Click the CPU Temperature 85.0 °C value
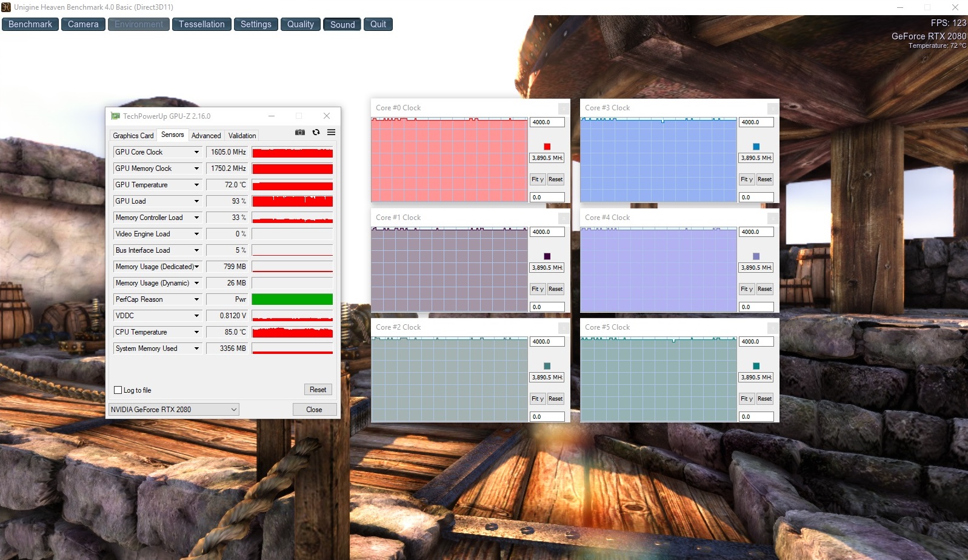 pyautogui.click(x=227, y=332)
